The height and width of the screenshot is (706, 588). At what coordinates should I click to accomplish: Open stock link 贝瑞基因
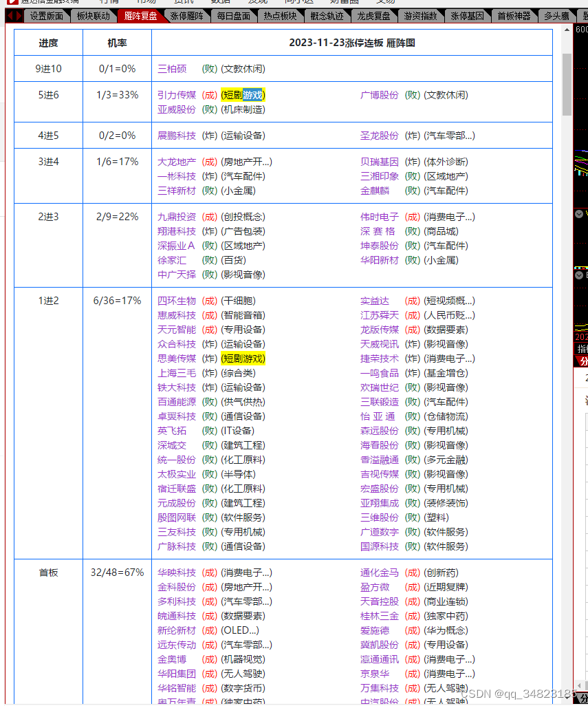379,162
